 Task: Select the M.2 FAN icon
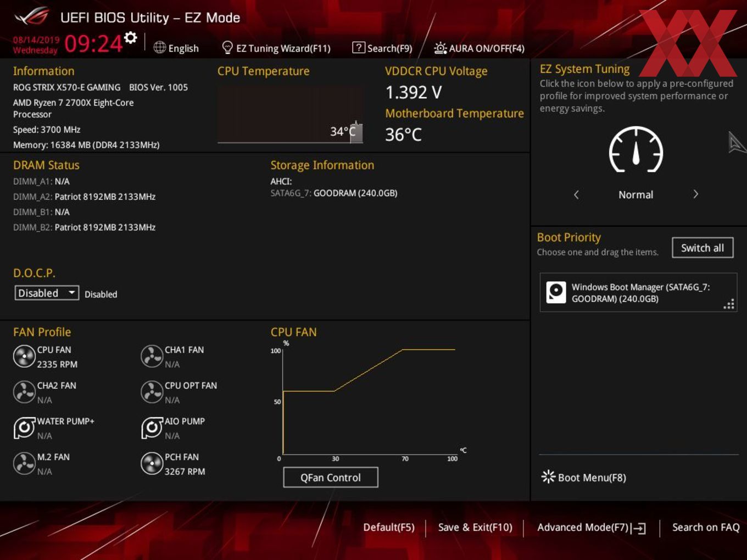tap(24, 463)
